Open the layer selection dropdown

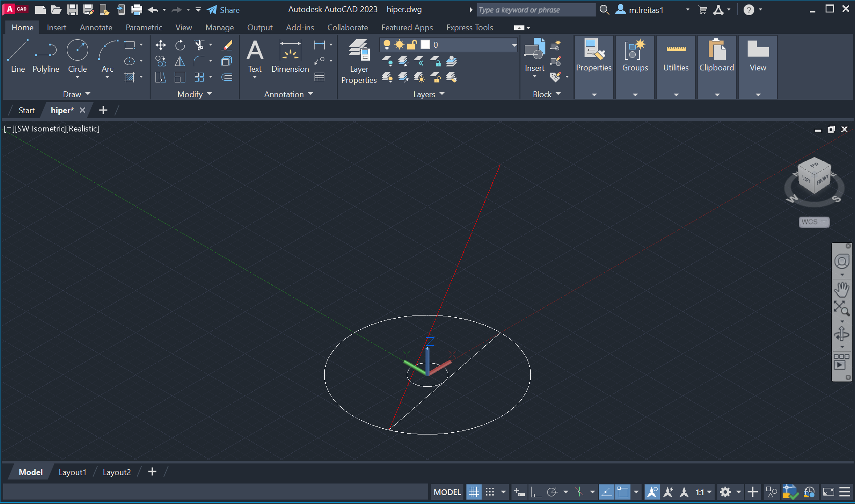pos(514,45)
